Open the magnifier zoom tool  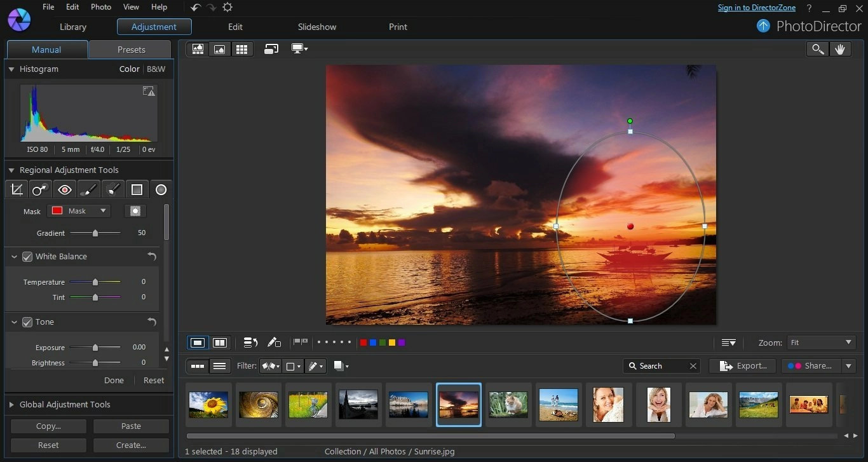click(x=817, y=50)
